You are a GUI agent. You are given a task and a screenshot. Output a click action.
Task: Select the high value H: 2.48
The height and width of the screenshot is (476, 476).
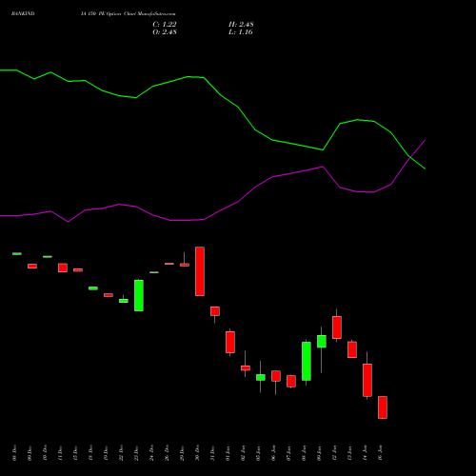pos(241,25)
